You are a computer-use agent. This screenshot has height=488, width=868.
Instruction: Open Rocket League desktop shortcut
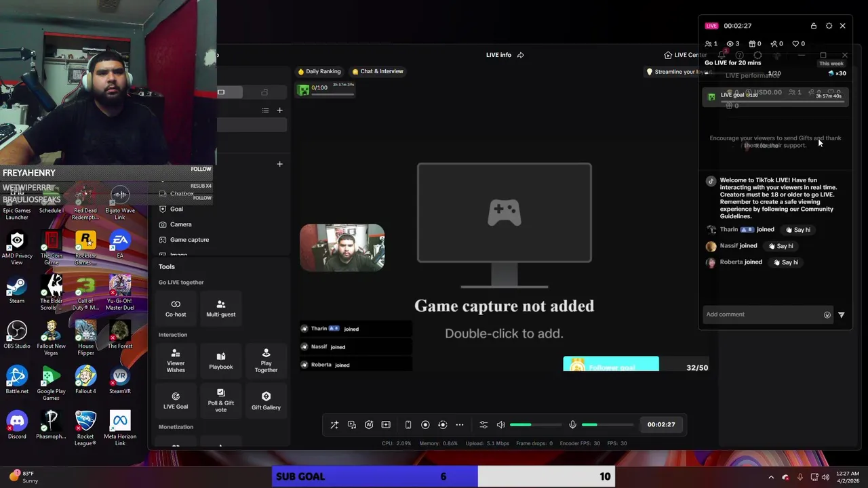[85, 428]
